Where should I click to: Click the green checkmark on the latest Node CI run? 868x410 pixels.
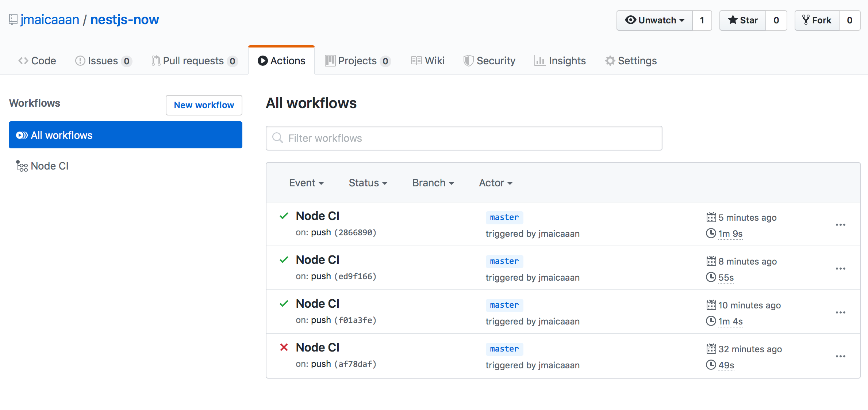click(284, 216)
